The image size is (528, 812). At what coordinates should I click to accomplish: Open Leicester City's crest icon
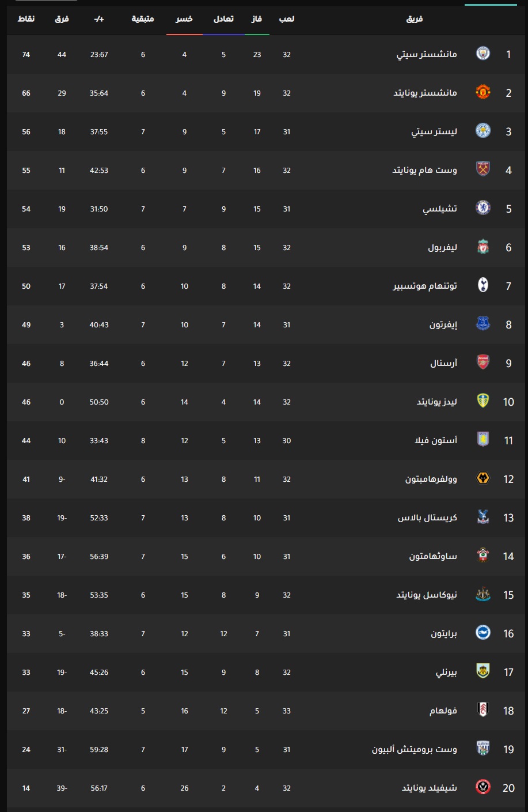483,131
